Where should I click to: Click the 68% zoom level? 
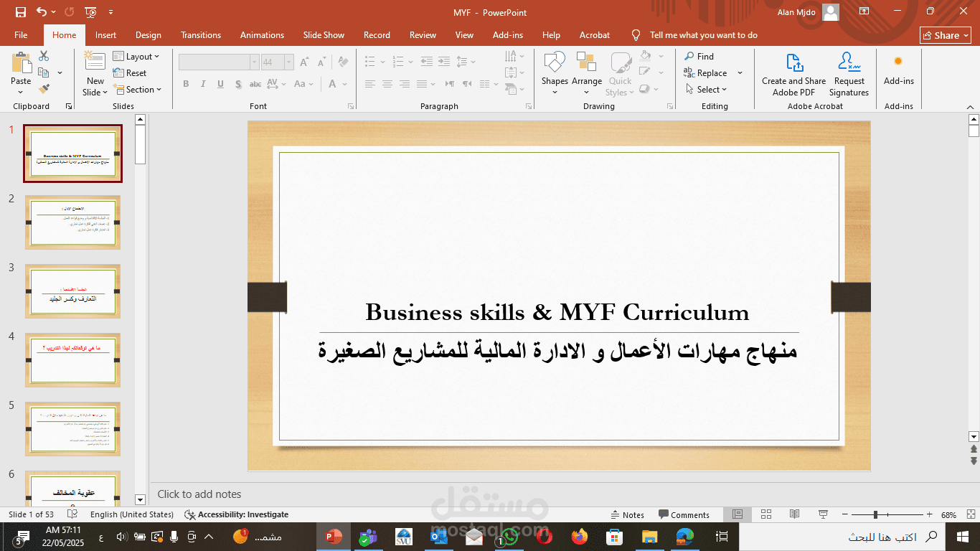(x=948, y=514)
